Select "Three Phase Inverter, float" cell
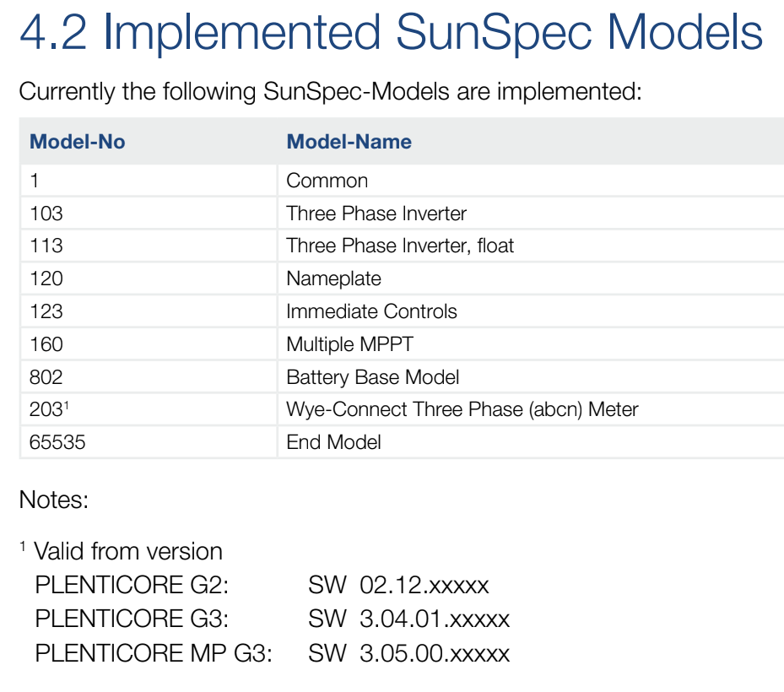The image size is (784, 692). point(399,246)
